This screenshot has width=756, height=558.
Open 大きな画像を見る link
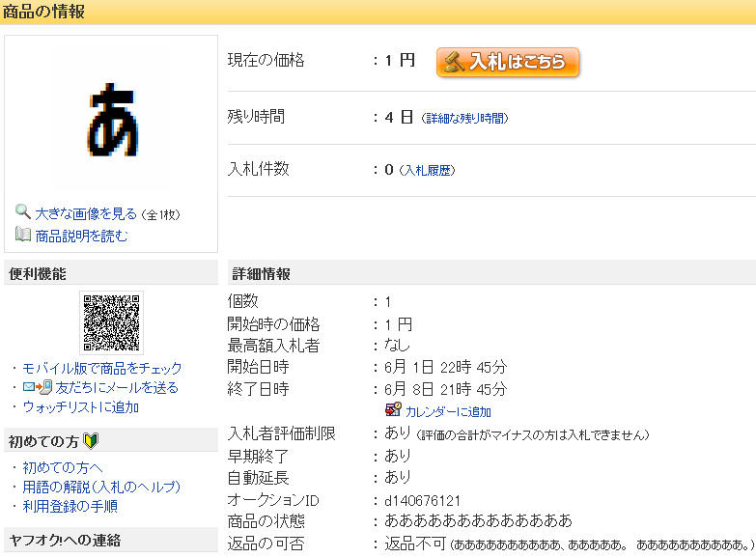click(x=86, y=213)
